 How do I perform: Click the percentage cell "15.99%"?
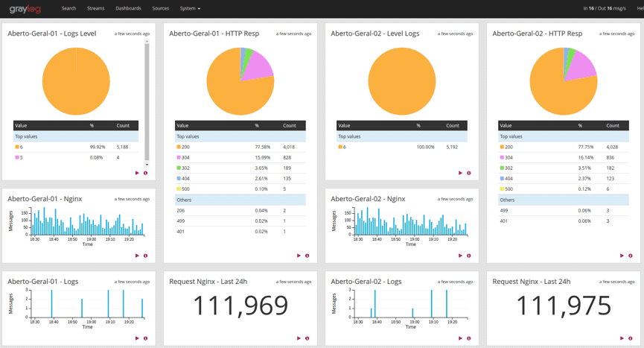coord(263,157)
